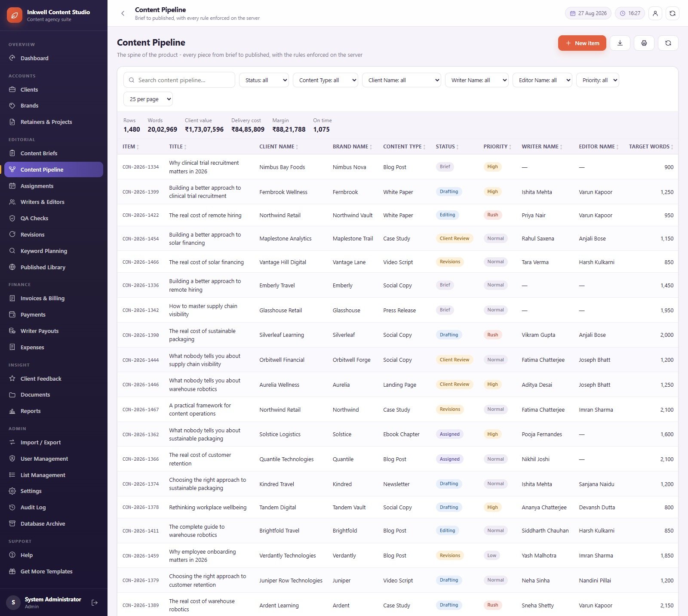Open Database Archive link
The width and height of the screenshot is (688, 616).
click(54, 524)
